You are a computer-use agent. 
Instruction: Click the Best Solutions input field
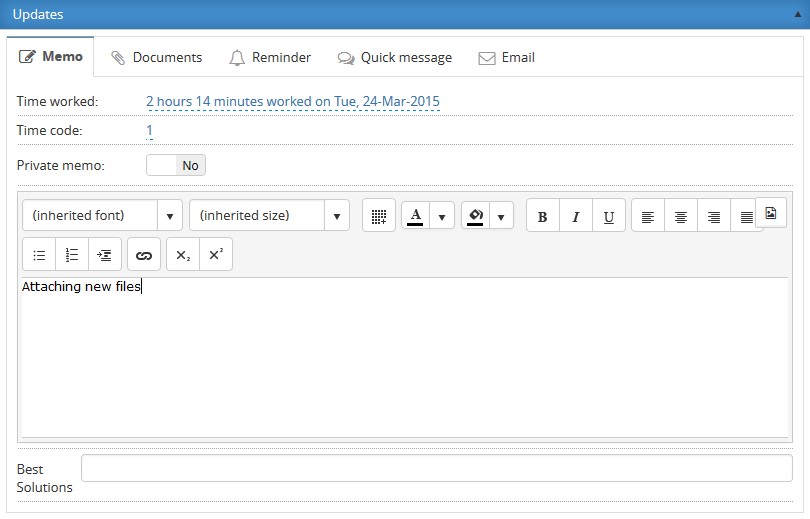point(436,468)
